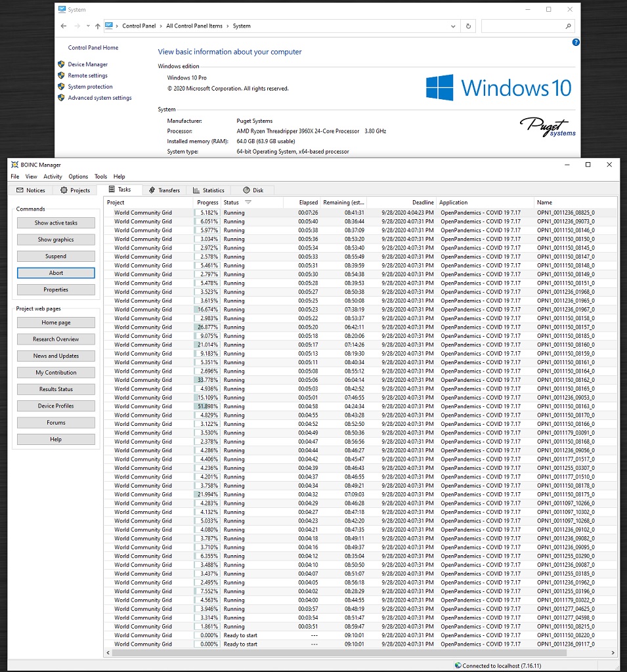
Task: Click the search magnifier in System window
Action: [x=569, y=26]
